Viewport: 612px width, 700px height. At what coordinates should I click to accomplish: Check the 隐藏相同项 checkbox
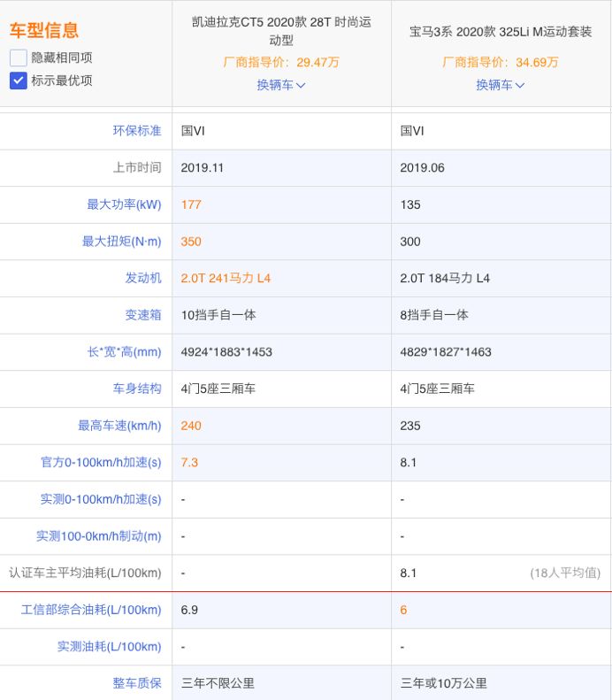point(19,58)
